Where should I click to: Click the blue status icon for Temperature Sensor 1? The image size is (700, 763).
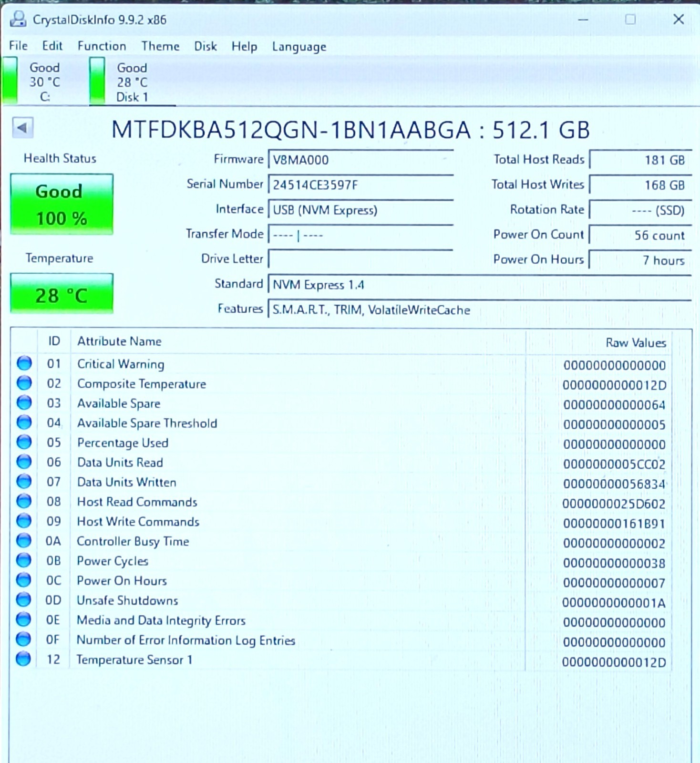[23, 659]
